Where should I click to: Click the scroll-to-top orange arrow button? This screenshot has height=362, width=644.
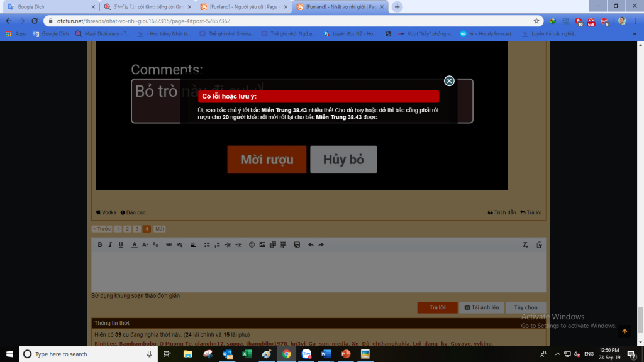tap(625, 331)
